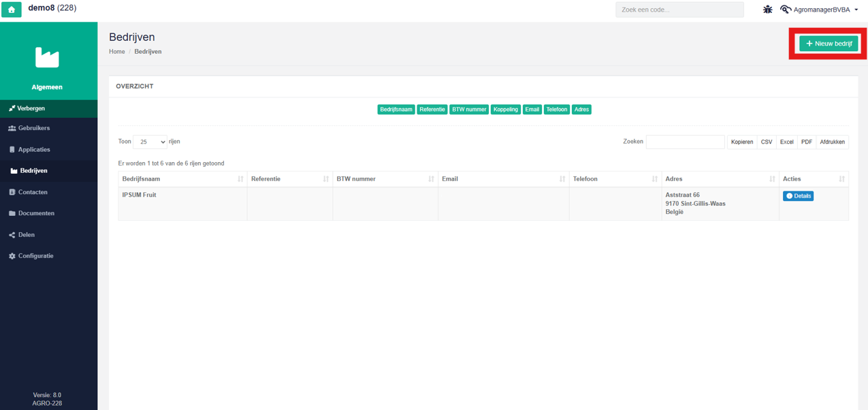
Task: Sort table by Referentie sort arrows
Action: 325,179
